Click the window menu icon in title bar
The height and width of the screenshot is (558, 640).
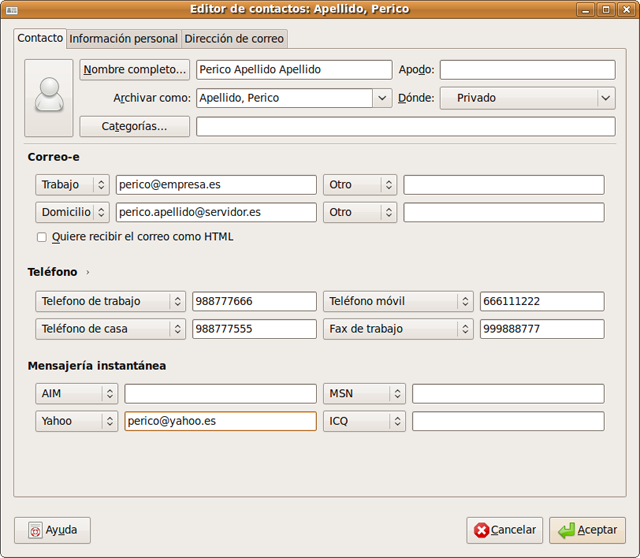(x=11, y=9)
